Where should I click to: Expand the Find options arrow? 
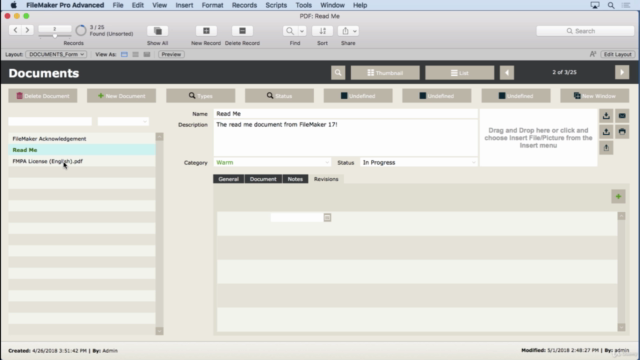[302, 31]
